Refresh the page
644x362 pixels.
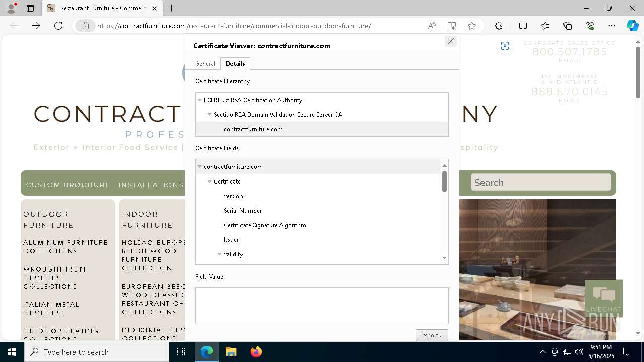click(x=58, y=26)
